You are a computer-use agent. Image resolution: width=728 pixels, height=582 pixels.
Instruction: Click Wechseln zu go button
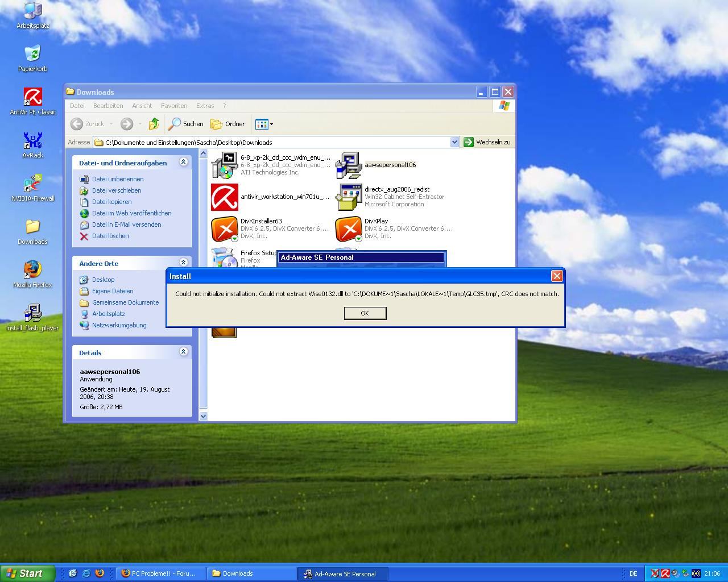click(487, 142)
